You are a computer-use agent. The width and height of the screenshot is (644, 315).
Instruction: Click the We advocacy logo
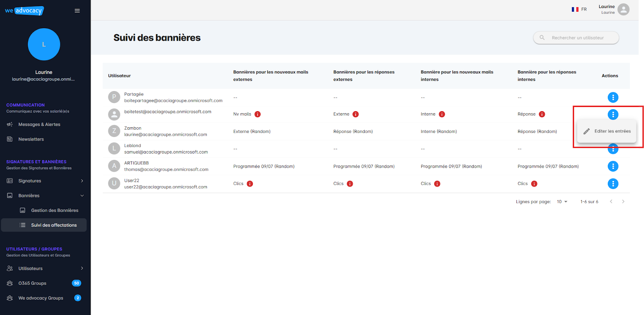(x=24, y=11)
